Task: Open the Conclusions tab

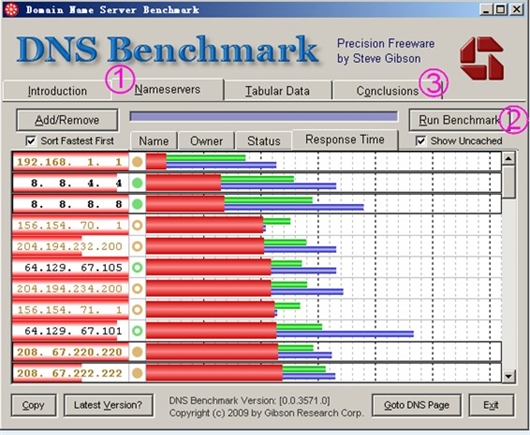Action: [x=387, y=91]
